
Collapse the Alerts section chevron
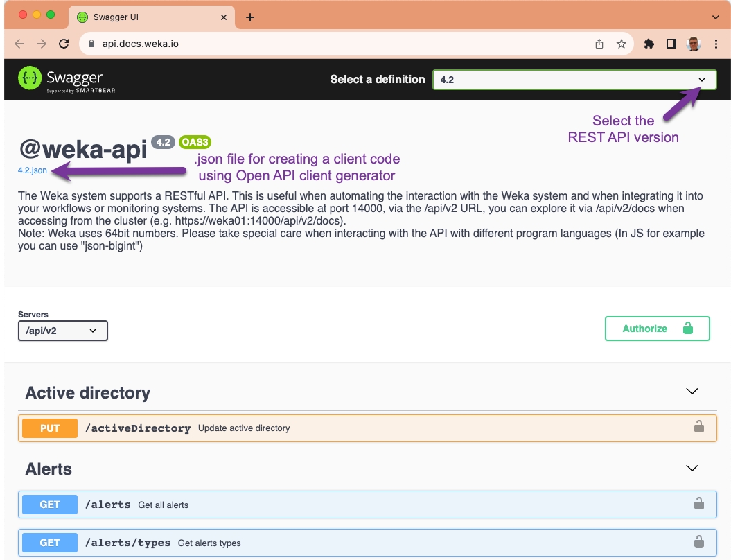(692, 469)
